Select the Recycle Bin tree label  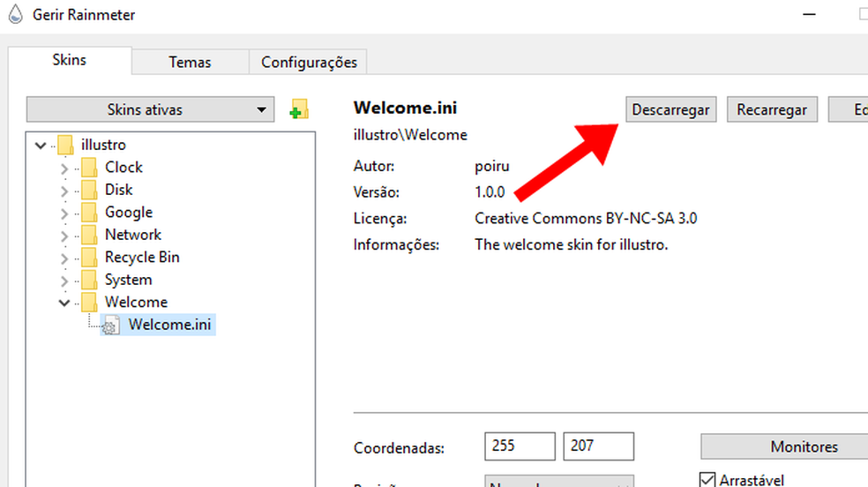click(x=142, y=258)
